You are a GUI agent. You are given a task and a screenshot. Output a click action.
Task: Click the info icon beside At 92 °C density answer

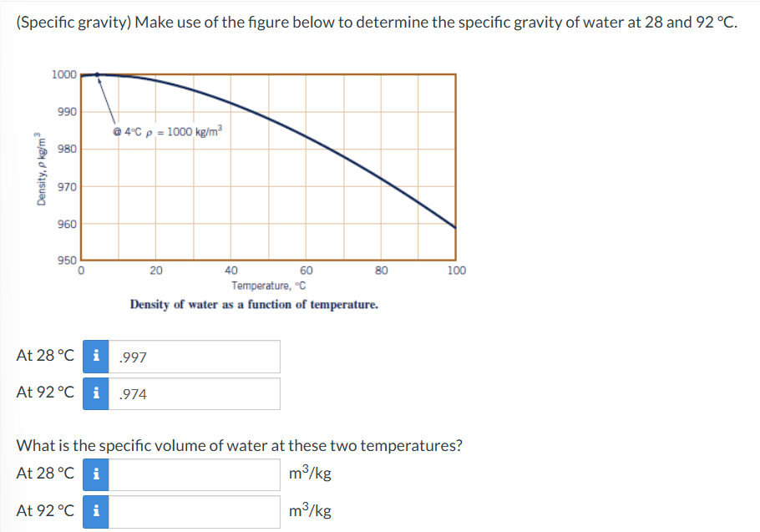point(94,393)
